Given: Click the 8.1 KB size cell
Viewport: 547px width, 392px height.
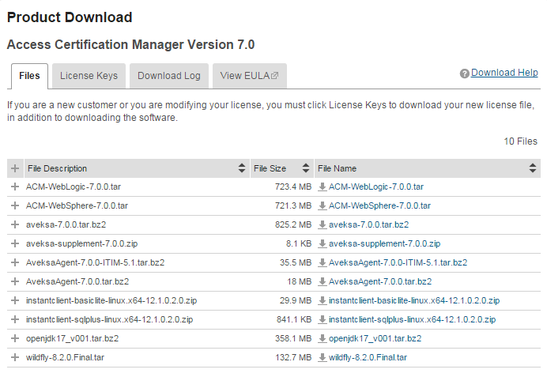Looking at the screenshot, I should 299,243.
